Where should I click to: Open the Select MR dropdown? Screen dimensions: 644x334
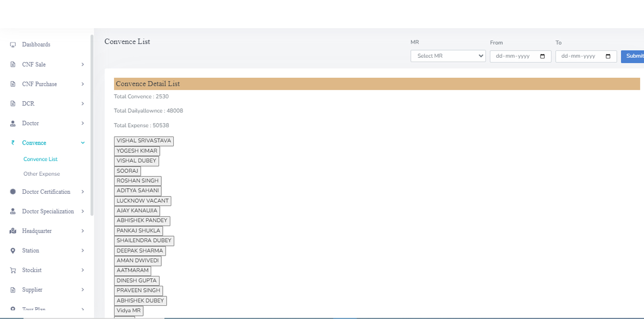(x=447, y=56)
